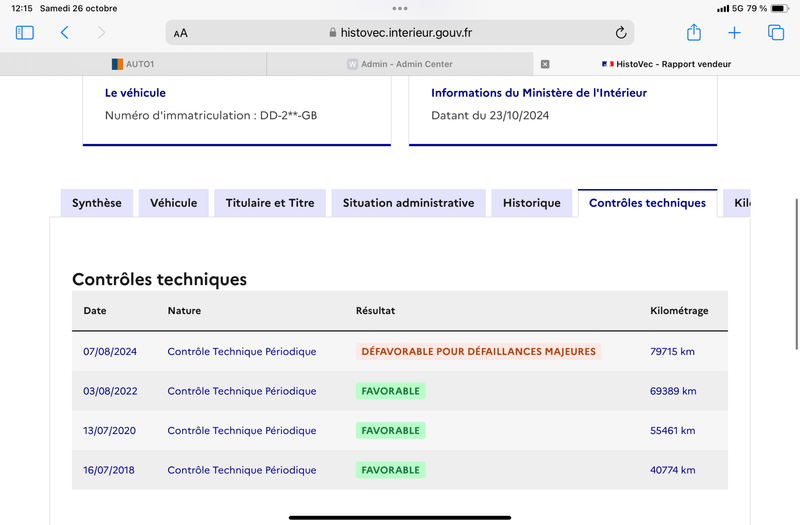Screen dimensions: 800x525
Task: Select the date 07/08/2024
Action: point(110,352)
